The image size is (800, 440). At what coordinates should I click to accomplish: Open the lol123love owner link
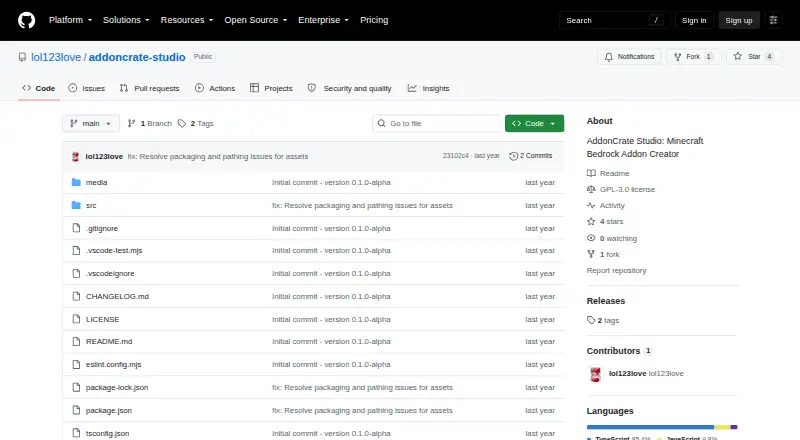56,57
